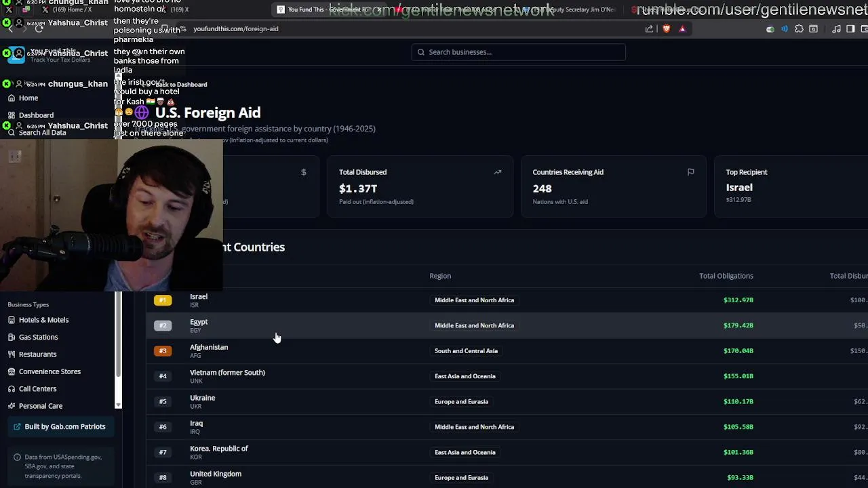
Task: Click the Gas Stations pump icon
Action: [x=12, y=337]
